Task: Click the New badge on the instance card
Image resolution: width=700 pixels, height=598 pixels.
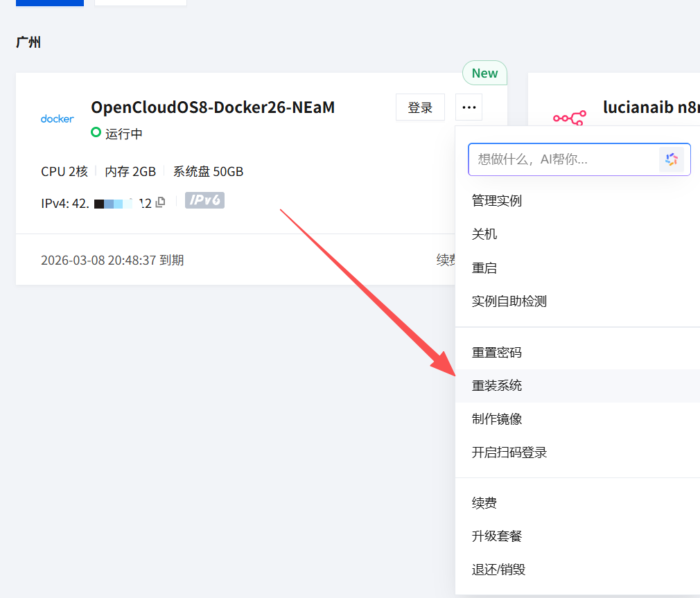Action: [x=484, y=73]
